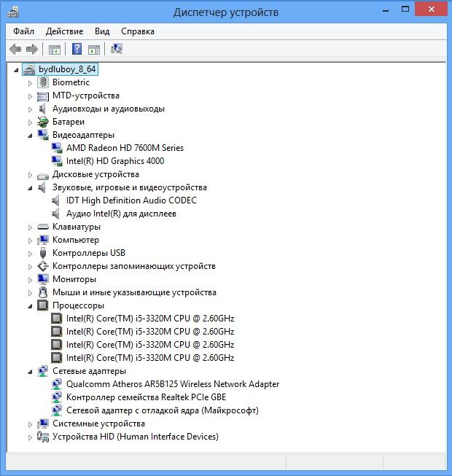
Task: Click the Forward arrow toolbar icon
Action: (32, 49)
